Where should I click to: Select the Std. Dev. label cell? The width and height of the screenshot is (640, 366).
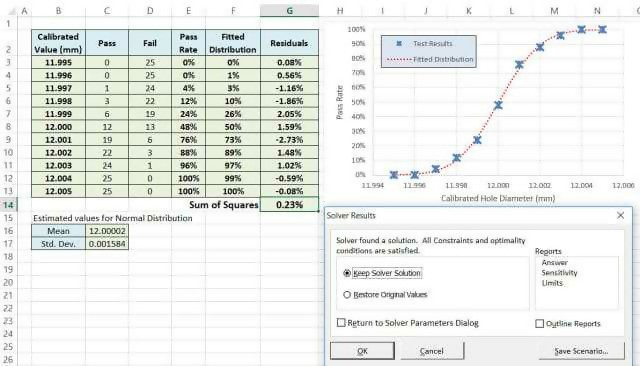(58, 244)
